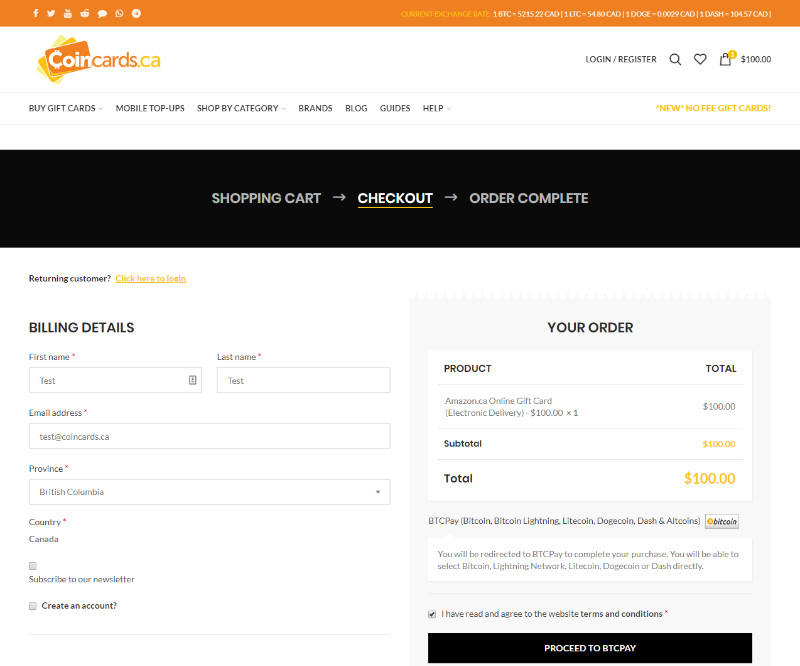
Task: Open the Guides page
Action: (x=395, y=108)
